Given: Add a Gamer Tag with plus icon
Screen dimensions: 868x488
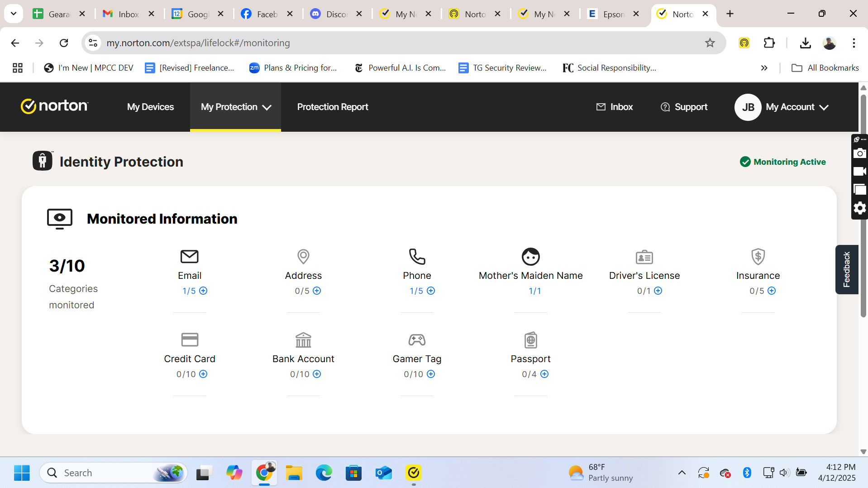Looking at the screenshot, I should (431, 374).
